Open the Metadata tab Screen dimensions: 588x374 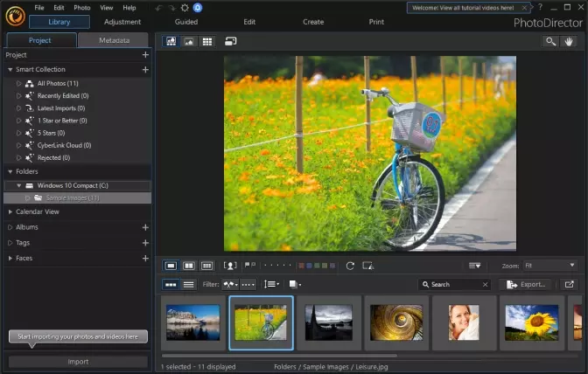point(114,40)
